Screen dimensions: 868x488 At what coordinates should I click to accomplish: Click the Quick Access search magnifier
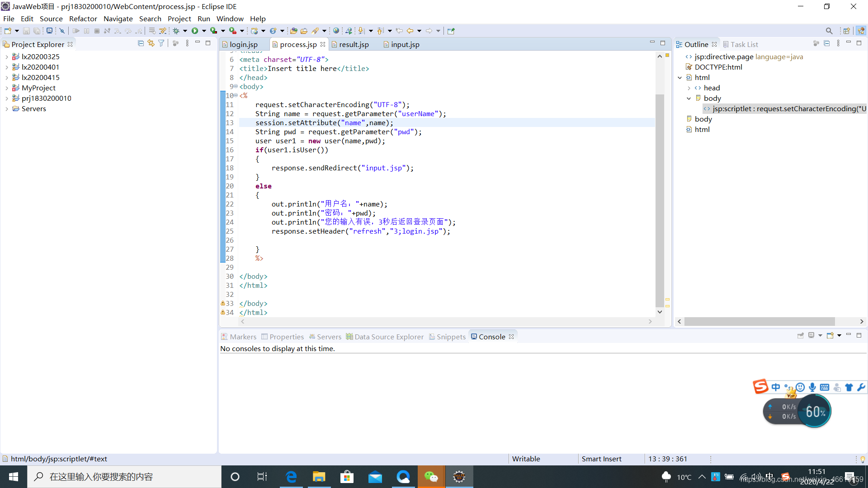click(x=829, y=31)
